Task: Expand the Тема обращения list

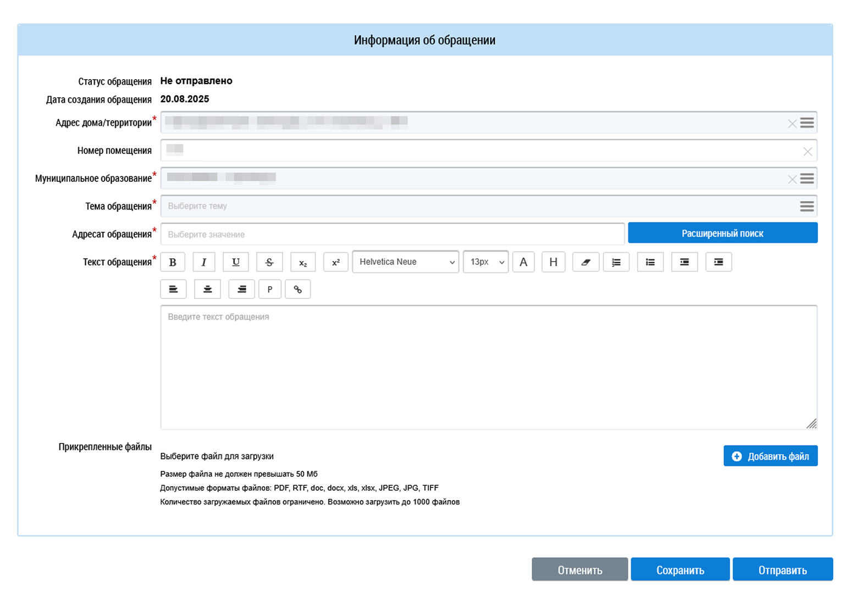Action: [x=807, y=206]
